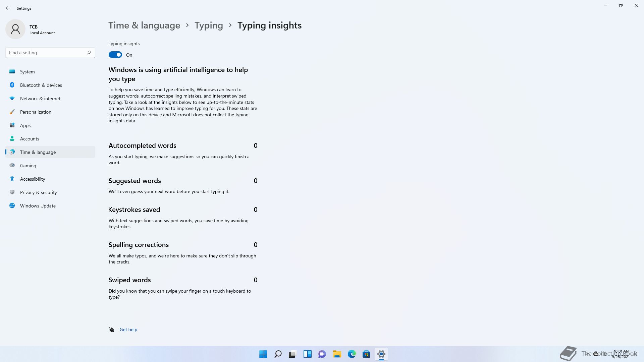Screen dimensions: 644x362
Task: Navigate to the Typing breadcrumb
Action: (x=209, y=25)
